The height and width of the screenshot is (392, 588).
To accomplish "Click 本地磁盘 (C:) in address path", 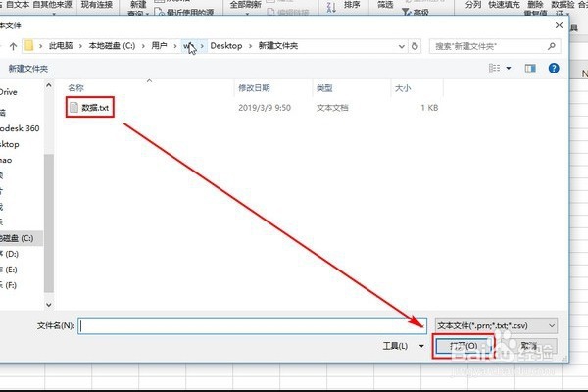I will click(112, 46).
